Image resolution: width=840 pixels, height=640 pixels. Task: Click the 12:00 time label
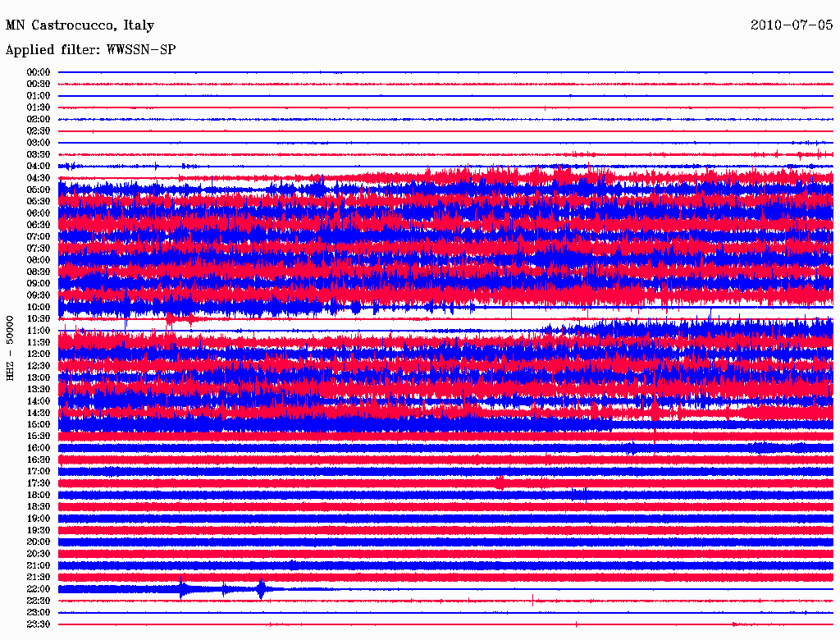(x=38, y=354)
